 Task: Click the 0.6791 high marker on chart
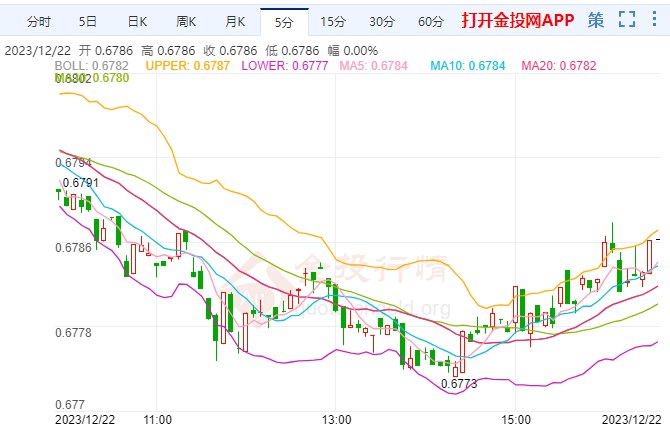pos(80,183)
